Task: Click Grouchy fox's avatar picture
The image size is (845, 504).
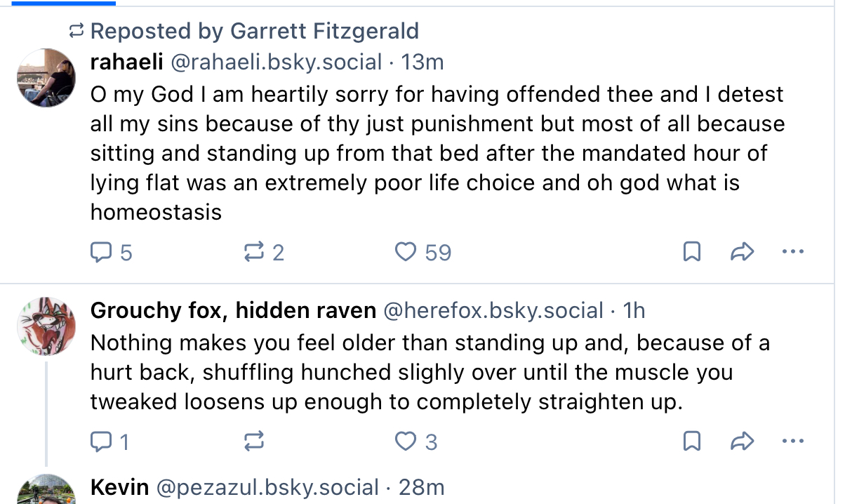Action: point(46,326)
